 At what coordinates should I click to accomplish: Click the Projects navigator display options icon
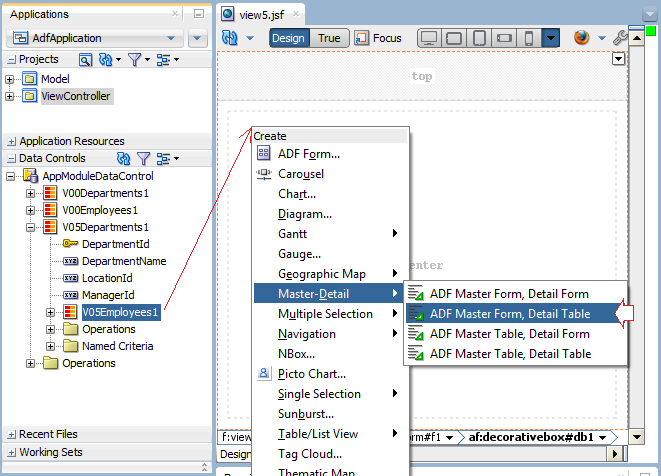tap(163, 60)
